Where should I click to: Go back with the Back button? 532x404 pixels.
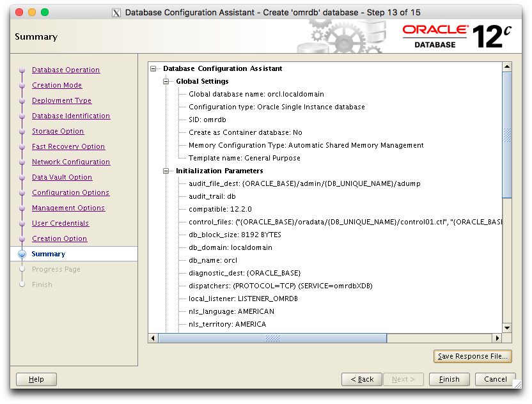pyautogui.click(x=362, y=379)
